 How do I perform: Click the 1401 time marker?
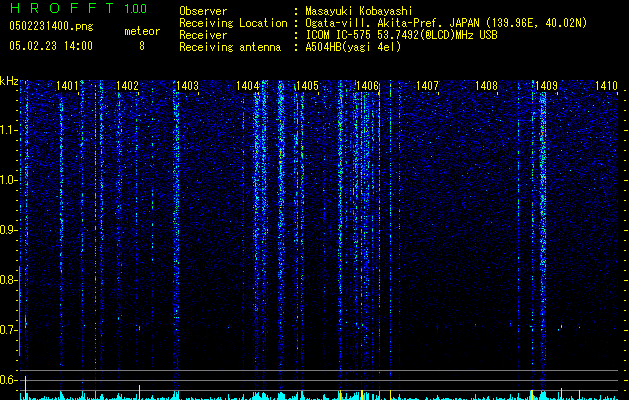click(67, 86)
